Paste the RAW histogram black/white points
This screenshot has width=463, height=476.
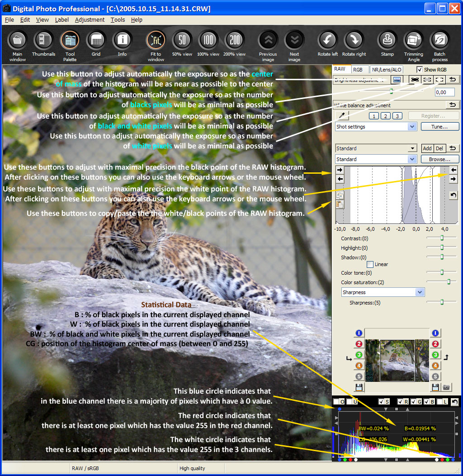pos(340,205)
